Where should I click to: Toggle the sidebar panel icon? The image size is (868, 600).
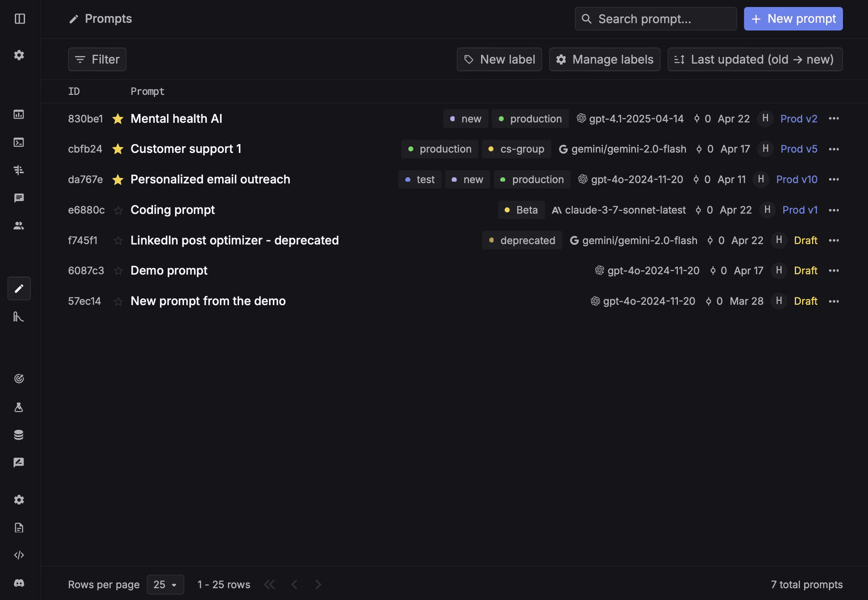click(19, 19)
